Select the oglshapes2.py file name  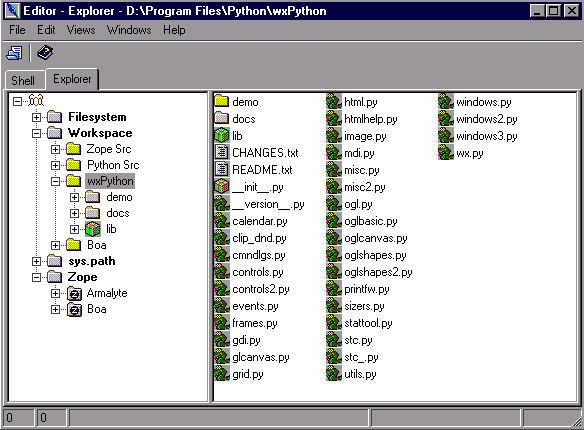[378, 272]
